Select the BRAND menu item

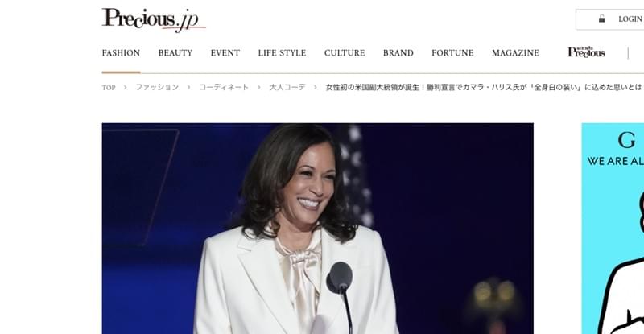(398, 53)
